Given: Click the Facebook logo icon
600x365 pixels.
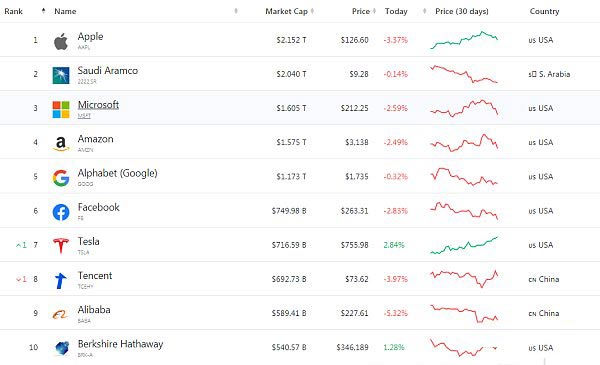Looking at the screenshot, I should click(61, 212).
